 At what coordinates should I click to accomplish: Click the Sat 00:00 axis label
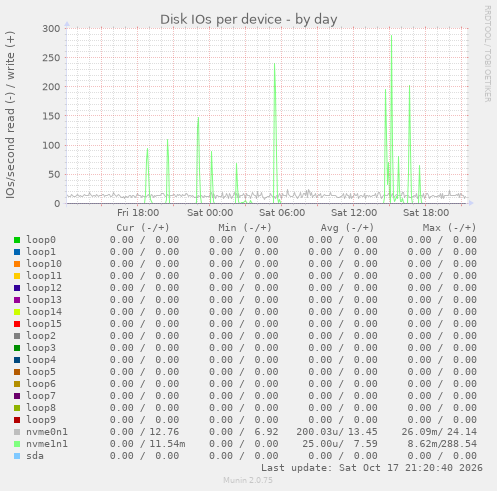210,213
